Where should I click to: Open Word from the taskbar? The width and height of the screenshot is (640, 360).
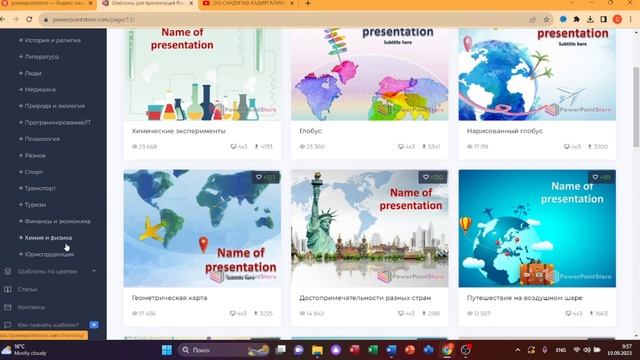[391, 350]
